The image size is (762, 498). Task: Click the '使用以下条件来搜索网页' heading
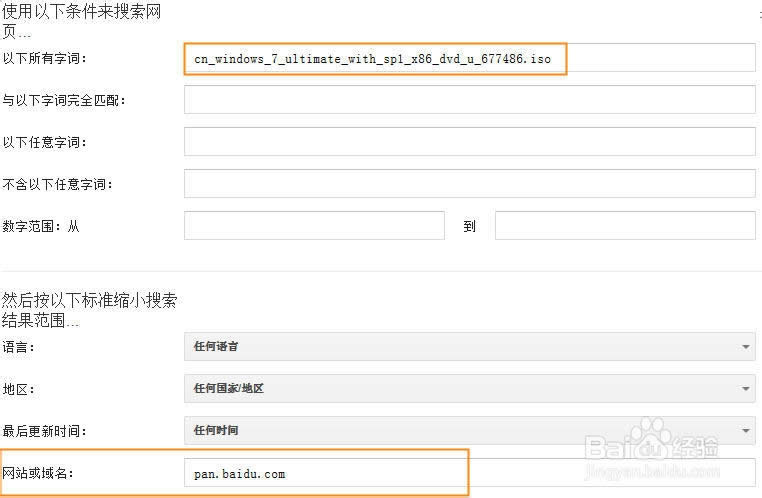point(81,21)
